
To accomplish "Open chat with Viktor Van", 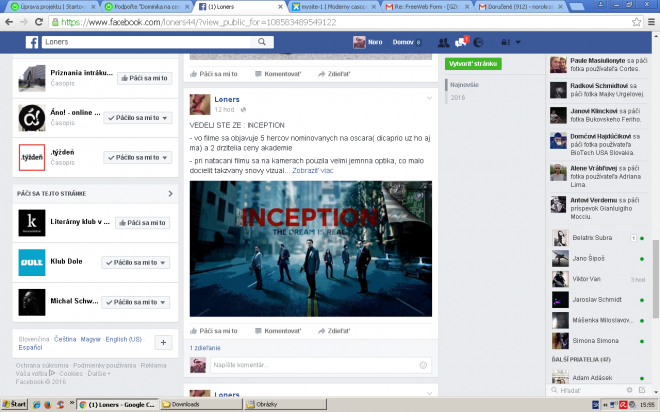I will [x=599, y=279].
